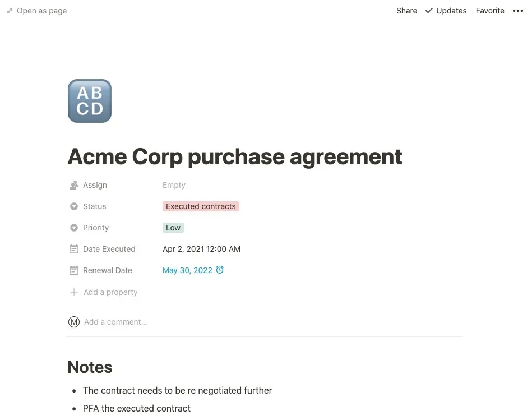
Task: Toggle Favorite for this page
Action: coord(489,11)
